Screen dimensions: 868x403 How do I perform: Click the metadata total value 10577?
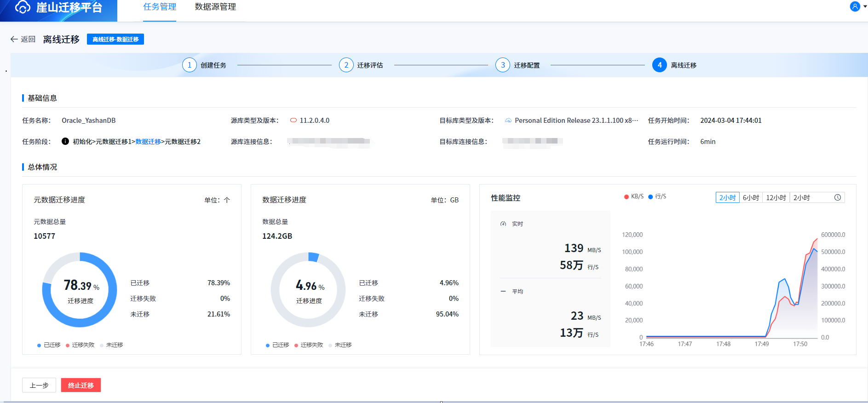pos(45,236)
